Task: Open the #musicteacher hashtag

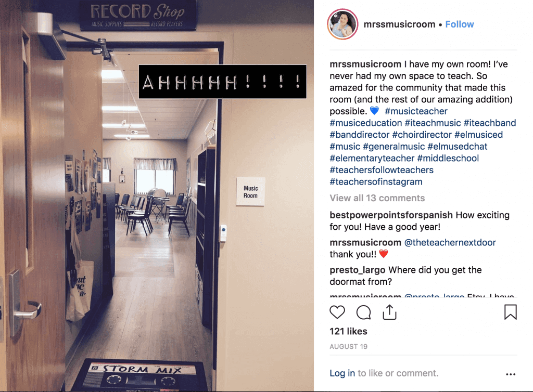Action: (x=416, y=111)
